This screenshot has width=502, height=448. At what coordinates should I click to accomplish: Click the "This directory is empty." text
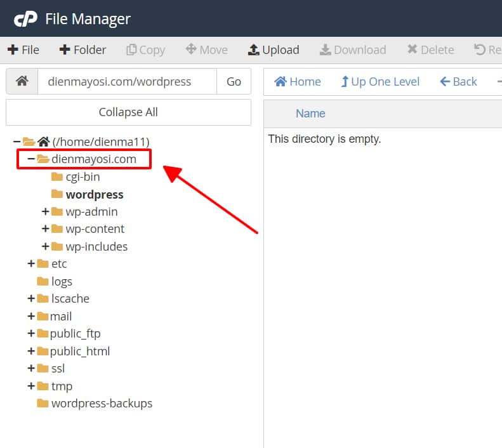coord(324,139)
